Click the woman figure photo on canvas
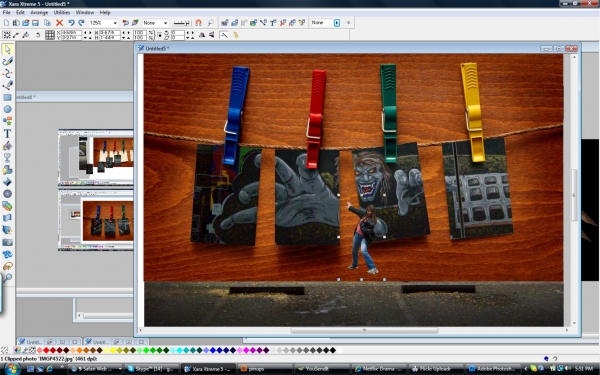The height and width of the screenshot is (375, 600). [363, 239]
